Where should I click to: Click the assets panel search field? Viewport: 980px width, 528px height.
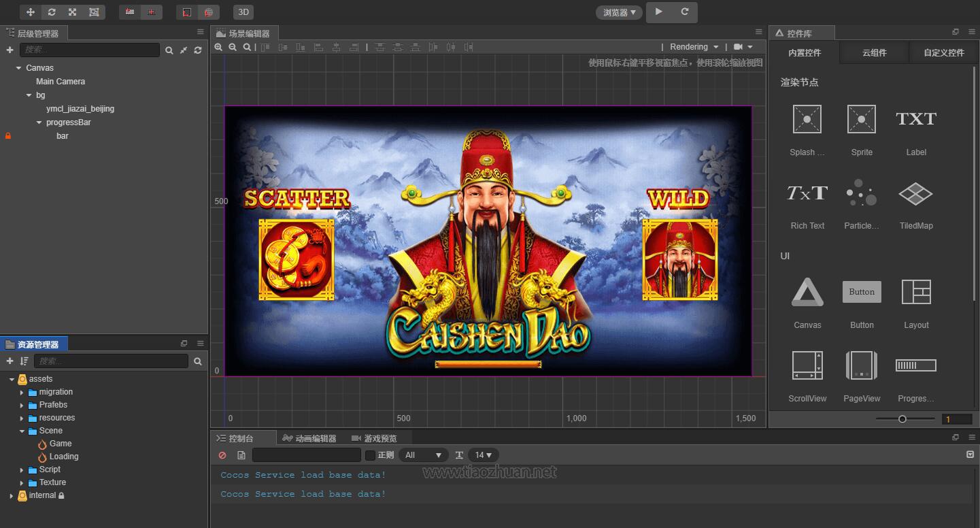pyautogui.click(x=111, y=361)
